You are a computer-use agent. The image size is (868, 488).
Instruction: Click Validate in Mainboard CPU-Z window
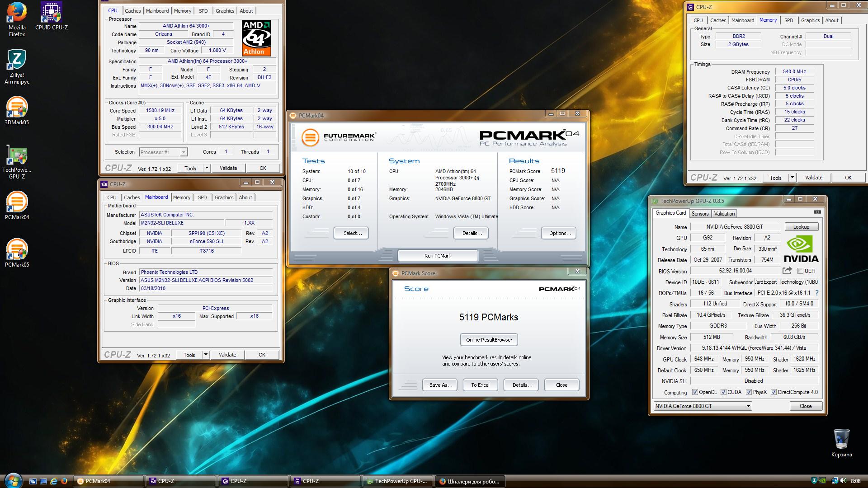227,355
